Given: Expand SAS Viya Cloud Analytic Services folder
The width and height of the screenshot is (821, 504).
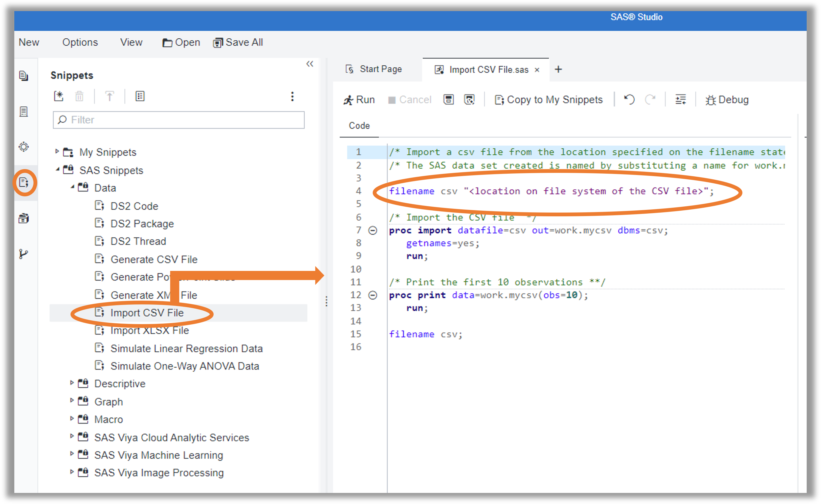Looking at the screenshot, I should [x=72, y=436].
